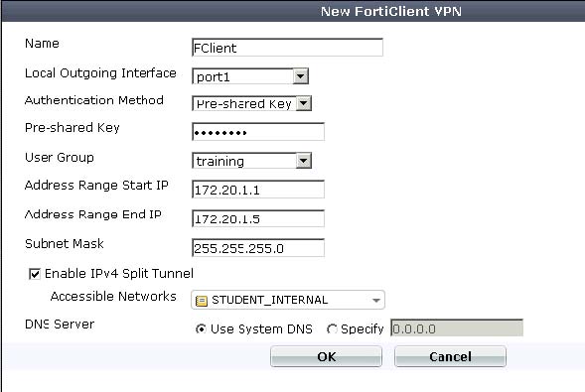Click the Address Range End IP field
This screenshot has width=585, height=392.
[x=258, y=218]
